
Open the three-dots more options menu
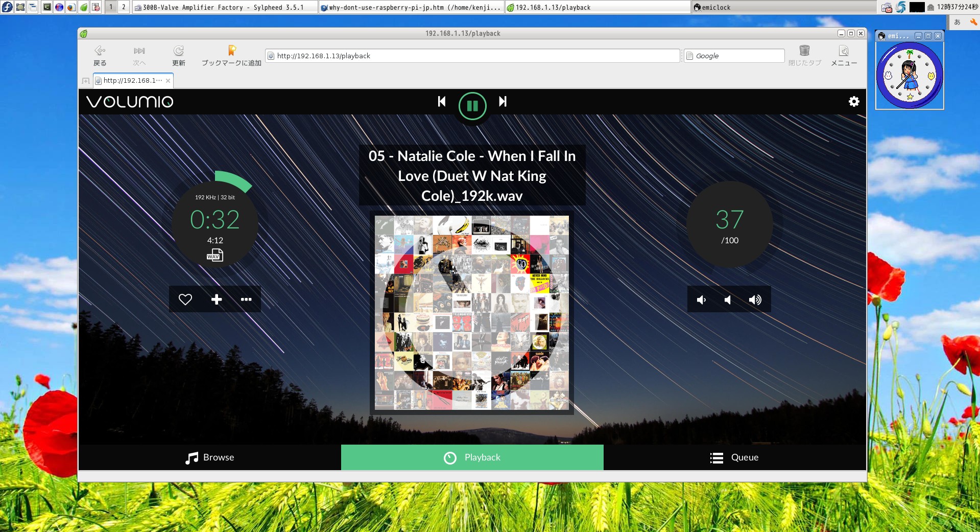pos(246,299)
